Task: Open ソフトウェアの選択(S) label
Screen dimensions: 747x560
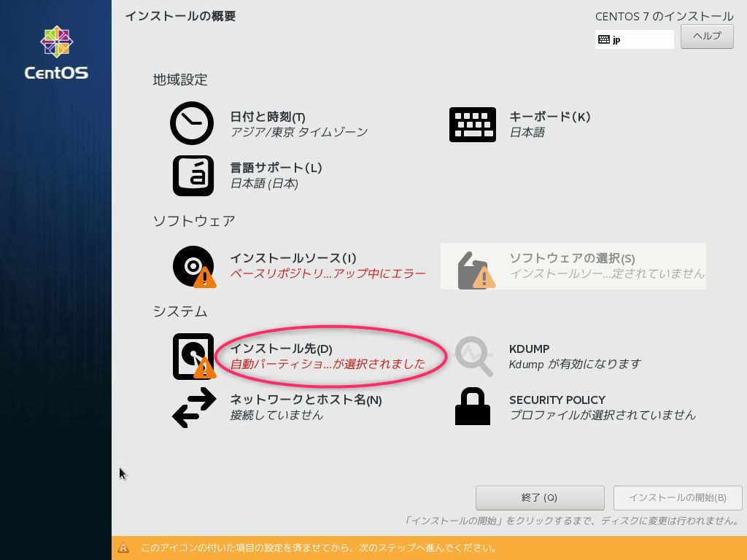Action: coord(572,259)
